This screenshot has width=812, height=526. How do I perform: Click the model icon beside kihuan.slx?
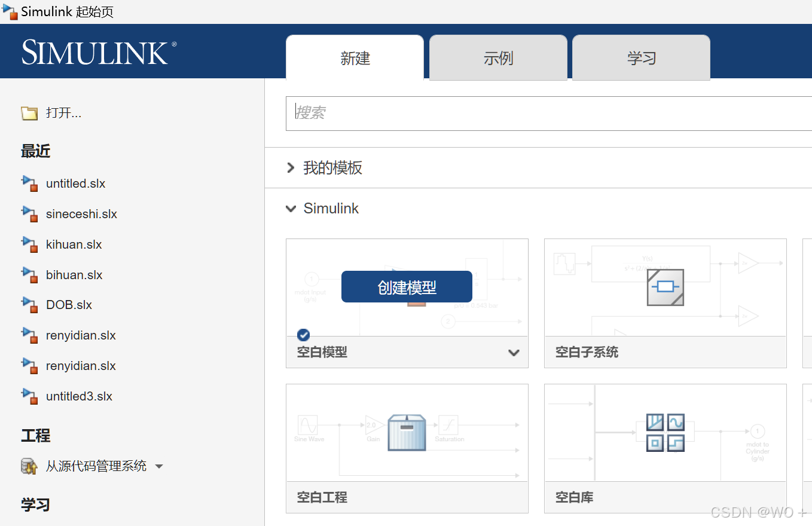pyautogui.click(x=30, y=244)
